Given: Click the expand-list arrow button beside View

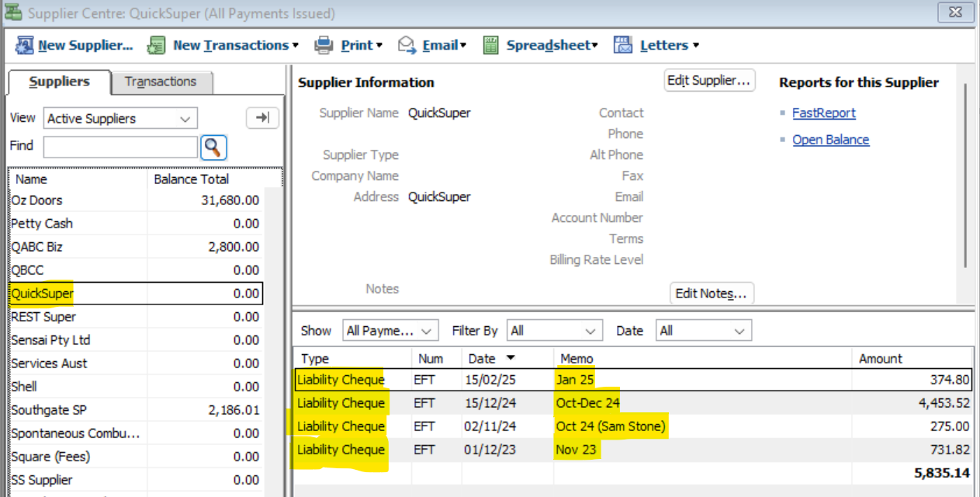Looking at the screenshot, I should (262, 118).
